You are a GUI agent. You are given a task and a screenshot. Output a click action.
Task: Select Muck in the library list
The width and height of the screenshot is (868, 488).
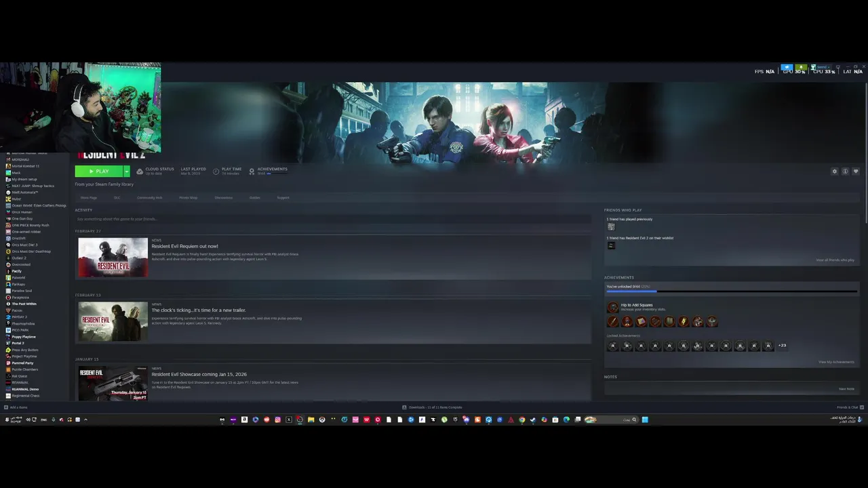[x=16, y=173]
